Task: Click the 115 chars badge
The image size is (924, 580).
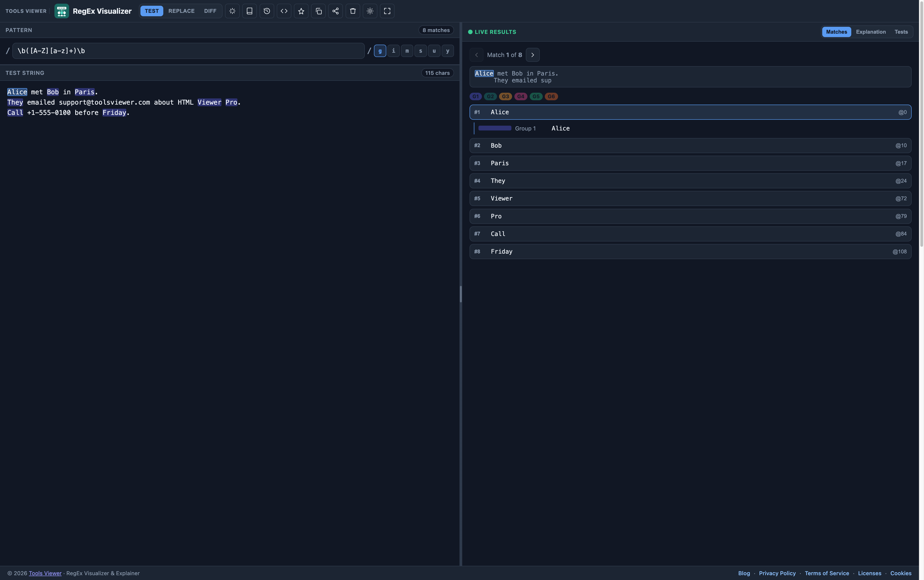Action: [x=438, y=73]
